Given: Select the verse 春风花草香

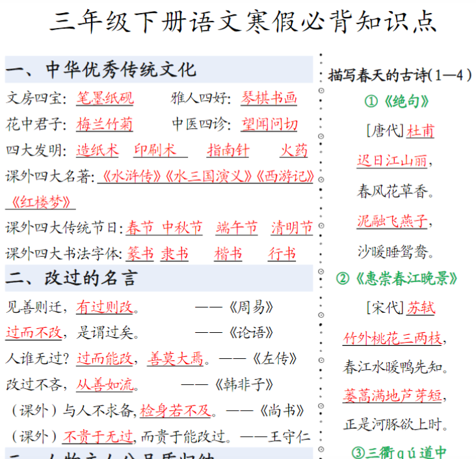Looking at the screenshot, I should point(392,191).
